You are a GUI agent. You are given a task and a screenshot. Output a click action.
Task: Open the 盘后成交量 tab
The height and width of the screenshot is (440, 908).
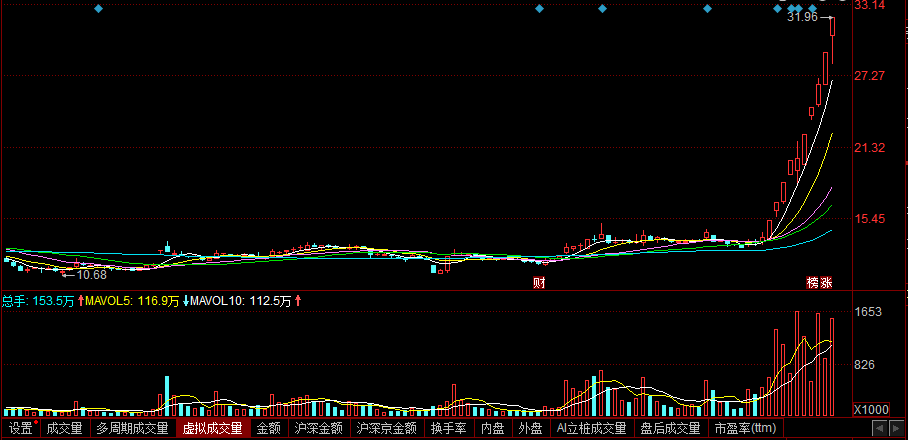point(671,428)
